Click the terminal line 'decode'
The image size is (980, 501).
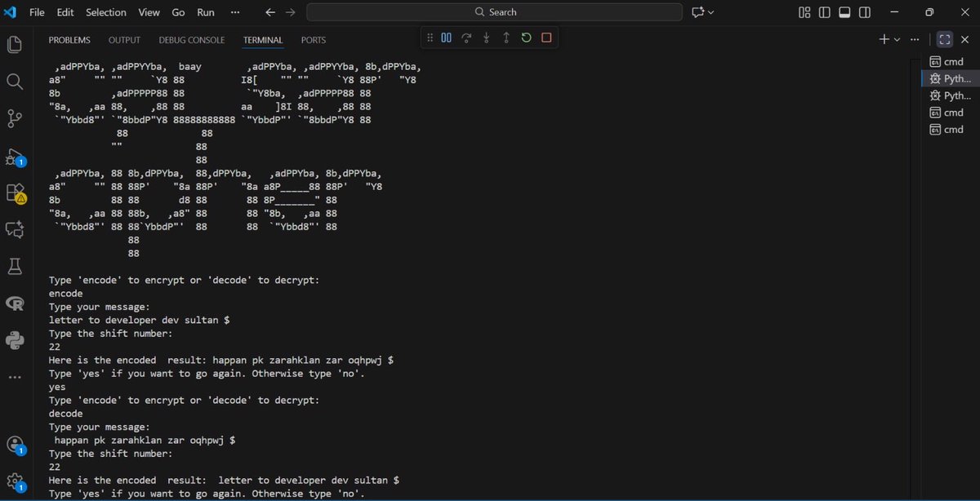tap(66, 414)
